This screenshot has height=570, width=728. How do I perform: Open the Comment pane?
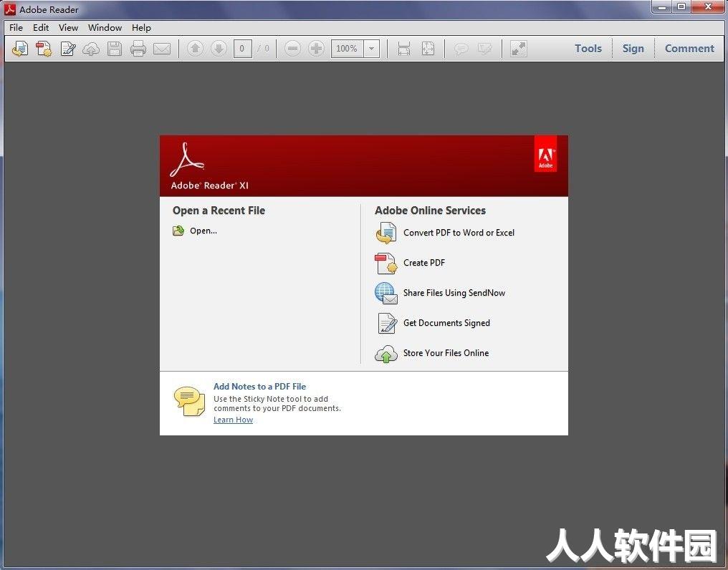(689, 48)
